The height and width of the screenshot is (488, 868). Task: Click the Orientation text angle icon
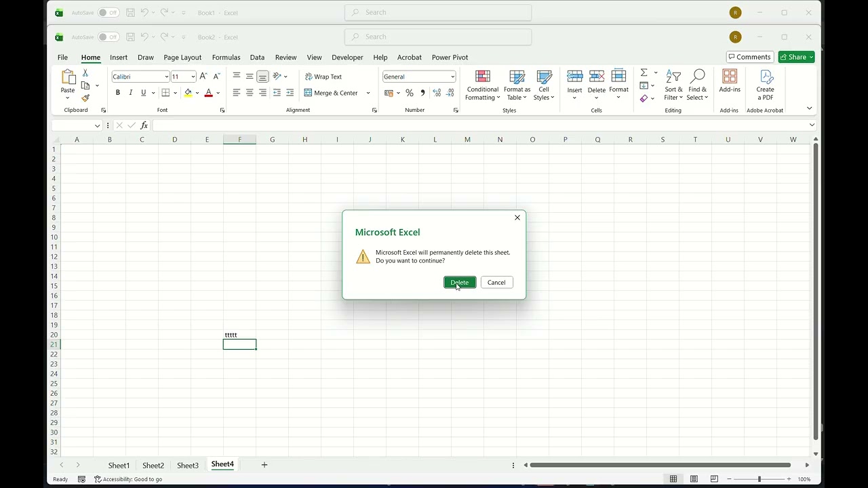tap(277, 77)
